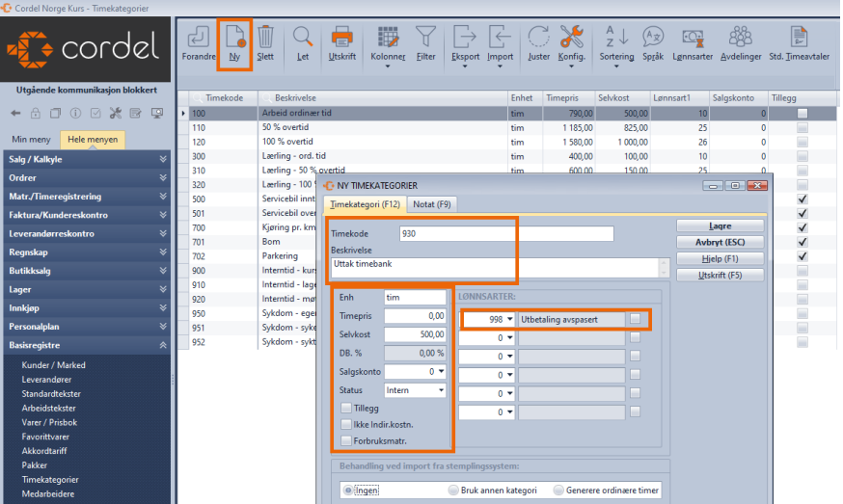843x504 pixels.
Task: Select the 110 50 % overtid row
Action: [506, 128]
